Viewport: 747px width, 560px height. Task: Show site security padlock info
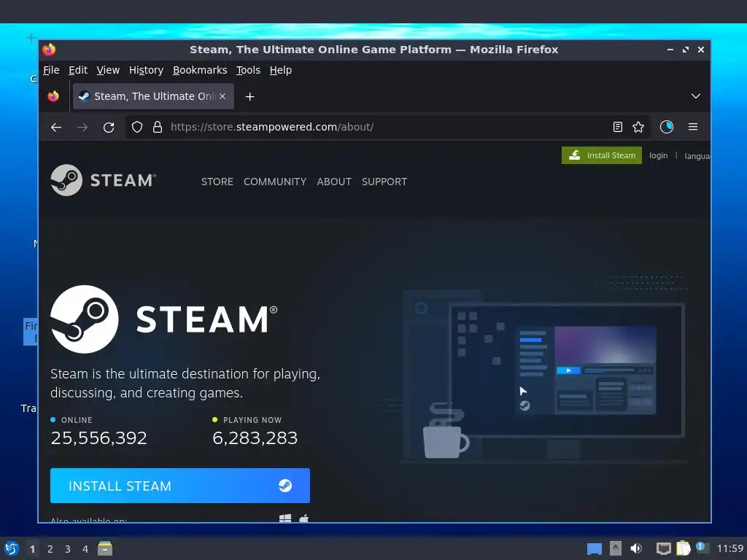pyautogui.click(x=158, y=127)
